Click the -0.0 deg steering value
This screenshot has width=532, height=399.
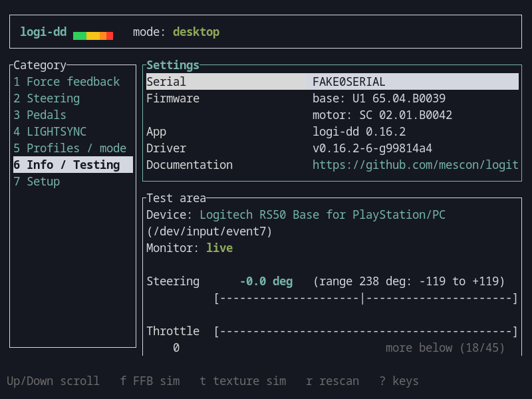267,281
